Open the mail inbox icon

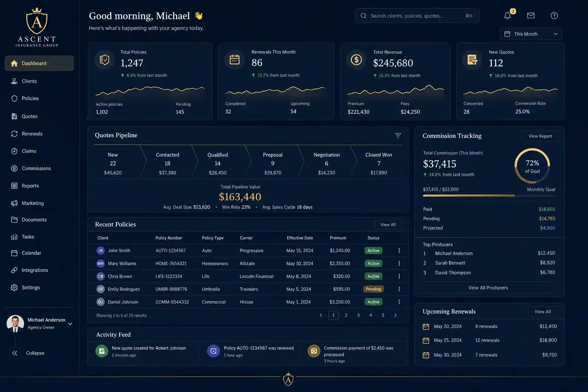pos(531,16)
